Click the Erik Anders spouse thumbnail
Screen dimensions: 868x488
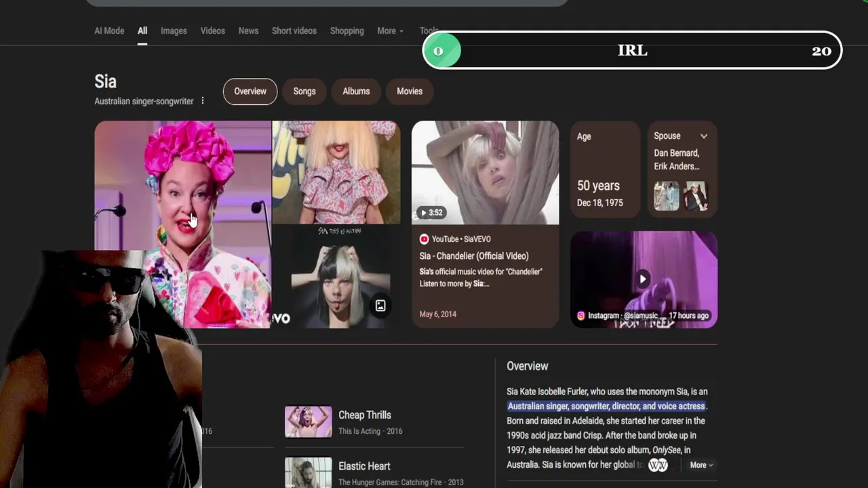(x=695, y=196)
